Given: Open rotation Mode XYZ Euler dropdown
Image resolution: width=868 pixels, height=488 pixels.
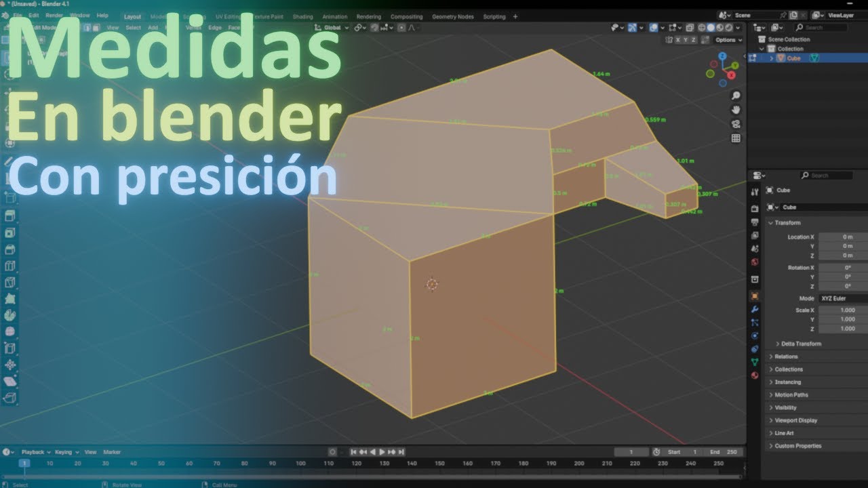Looking at the screenshot, I should point(843,298).
